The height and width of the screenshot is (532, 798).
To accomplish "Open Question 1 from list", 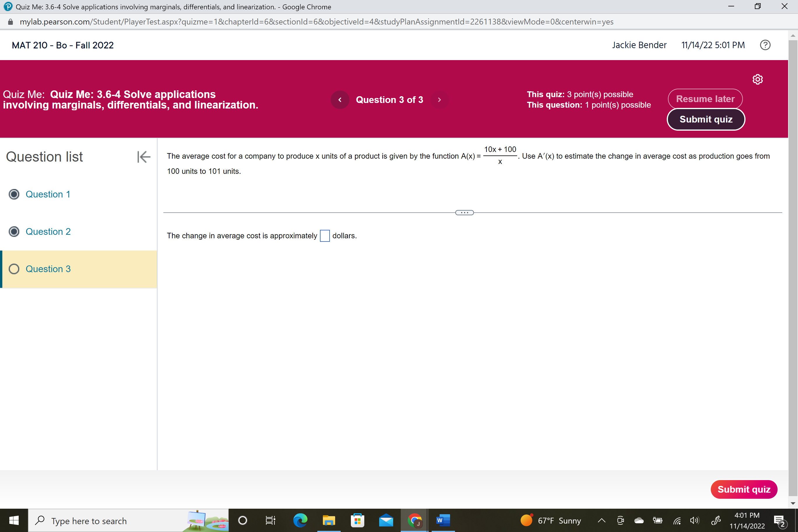I will click(x=48, y=194).
